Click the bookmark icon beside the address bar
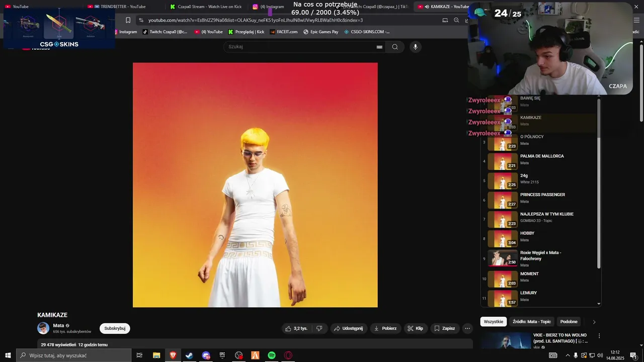The height and width of the screenshot is (362, 644). (128, 20)
